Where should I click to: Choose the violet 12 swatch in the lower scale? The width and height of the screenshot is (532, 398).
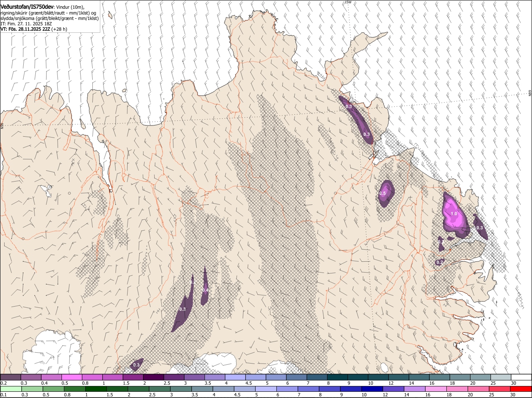(x=394, y=389)
